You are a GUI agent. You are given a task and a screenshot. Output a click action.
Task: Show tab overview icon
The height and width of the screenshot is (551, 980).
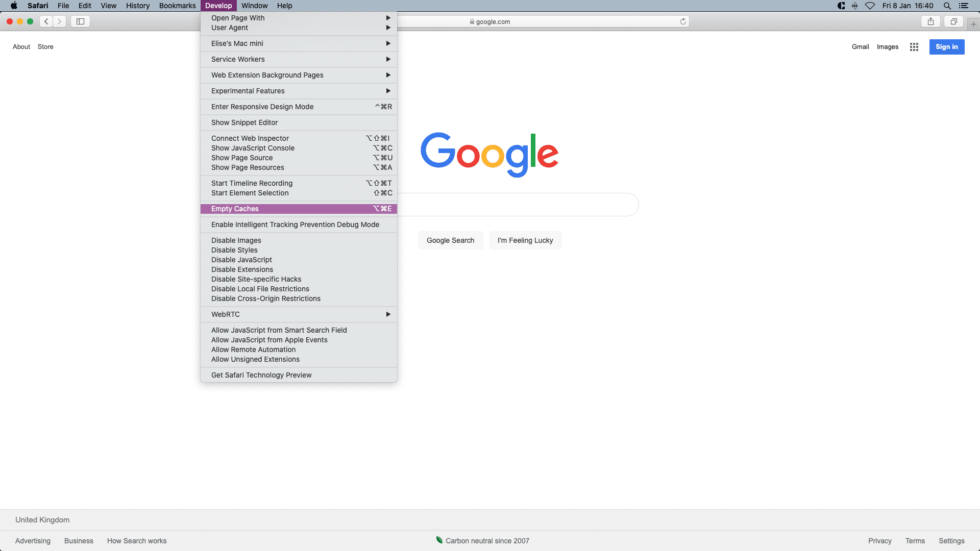953,21
